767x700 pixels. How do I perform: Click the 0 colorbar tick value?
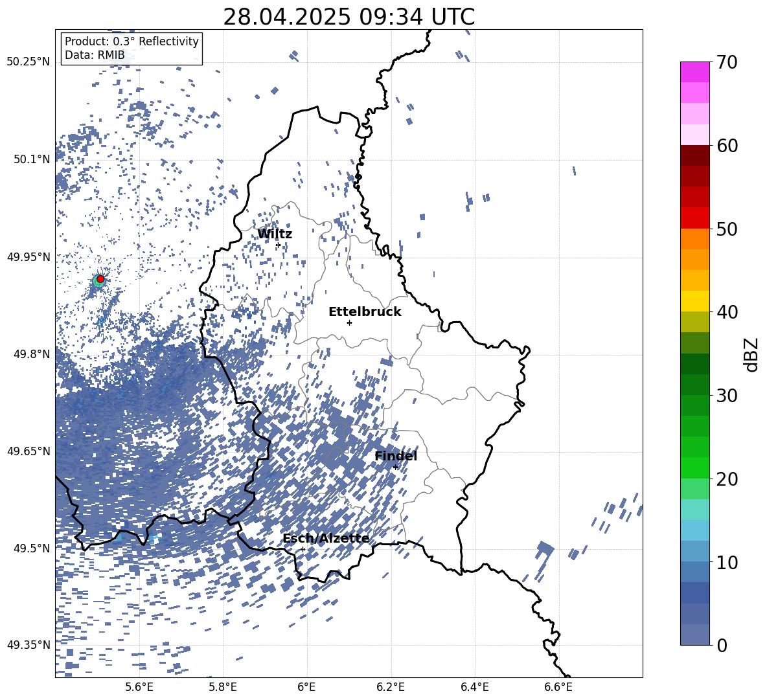(x=722, y=645)
